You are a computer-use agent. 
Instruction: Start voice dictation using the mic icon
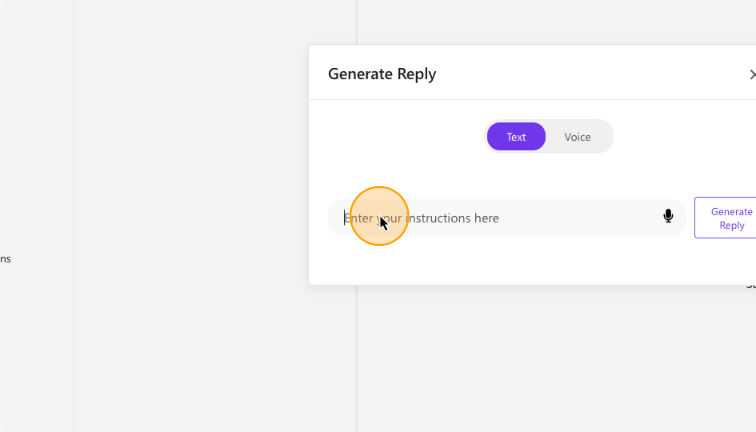tap(668, 216)
